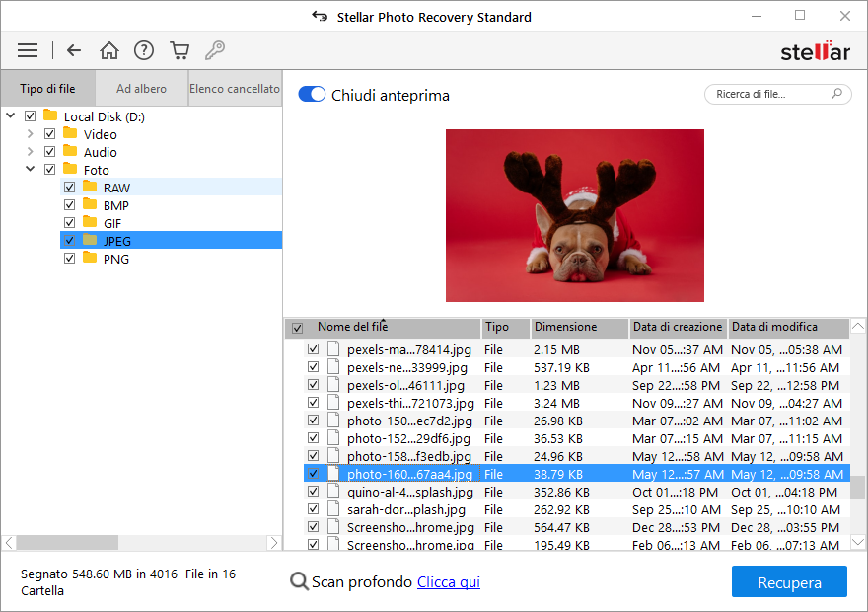Click the file icon of quino-al-4...splash.jpg
This screenshot has height=612, width=868.
pyautogui.click(x=333, y=491)
